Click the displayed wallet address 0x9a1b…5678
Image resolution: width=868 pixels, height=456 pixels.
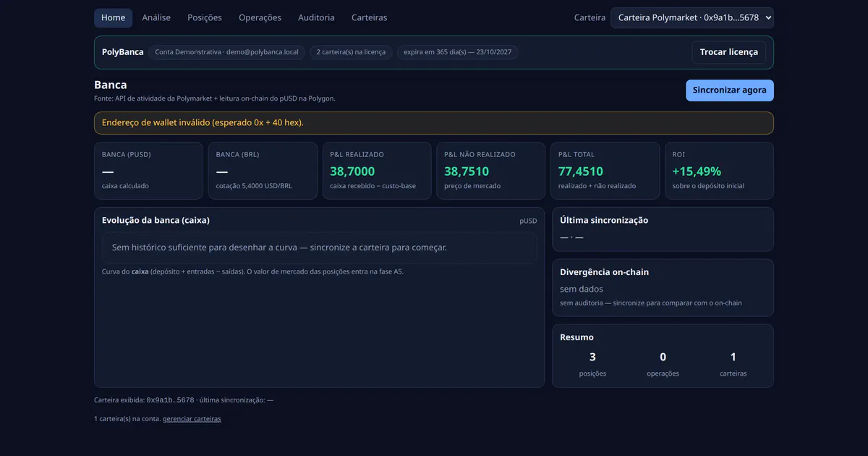coord(170,400)
